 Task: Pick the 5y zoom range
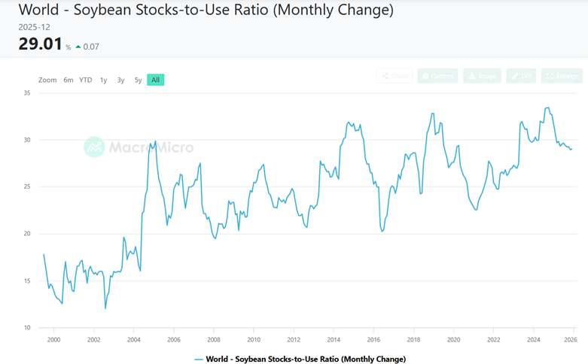[138, 80]
